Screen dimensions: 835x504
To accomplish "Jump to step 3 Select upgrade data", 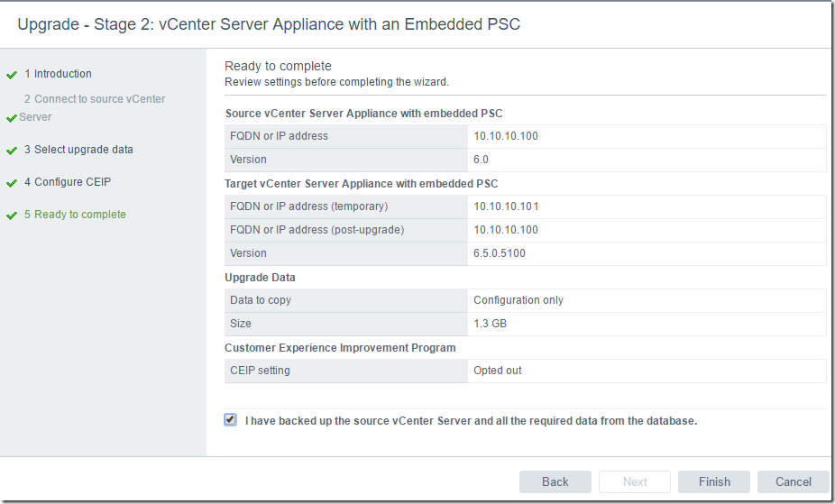I will point(78,150).
